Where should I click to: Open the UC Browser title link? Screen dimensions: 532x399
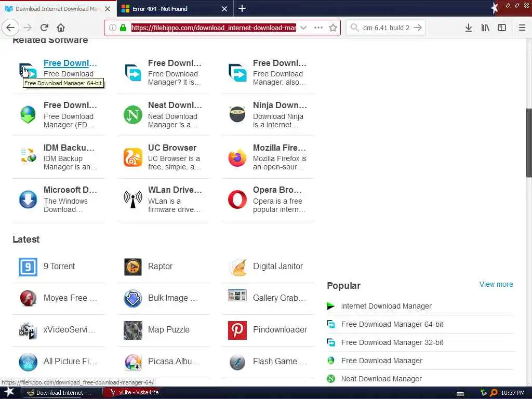pos(172,148)
